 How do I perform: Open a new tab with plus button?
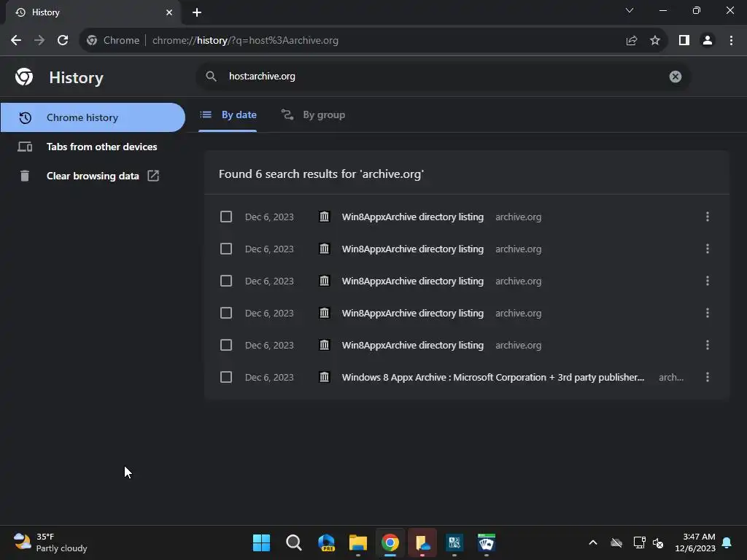click(x=197, y=12)
